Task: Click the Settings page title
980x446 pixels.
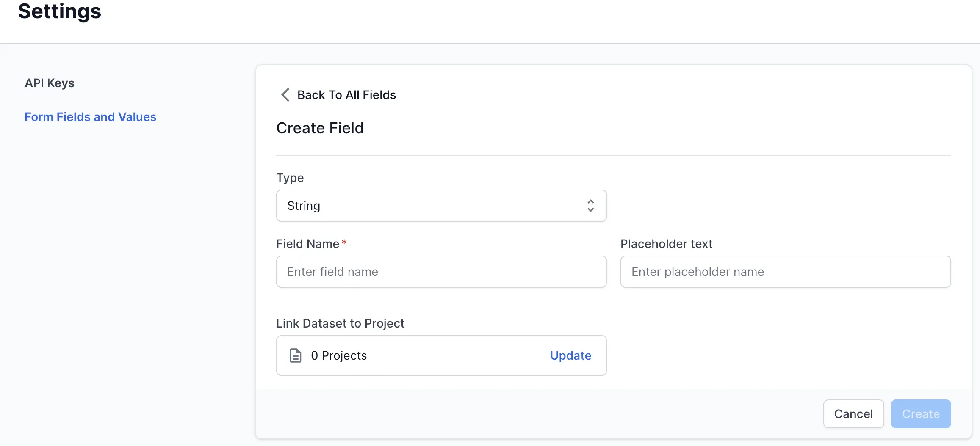Action: pos(60,11)
